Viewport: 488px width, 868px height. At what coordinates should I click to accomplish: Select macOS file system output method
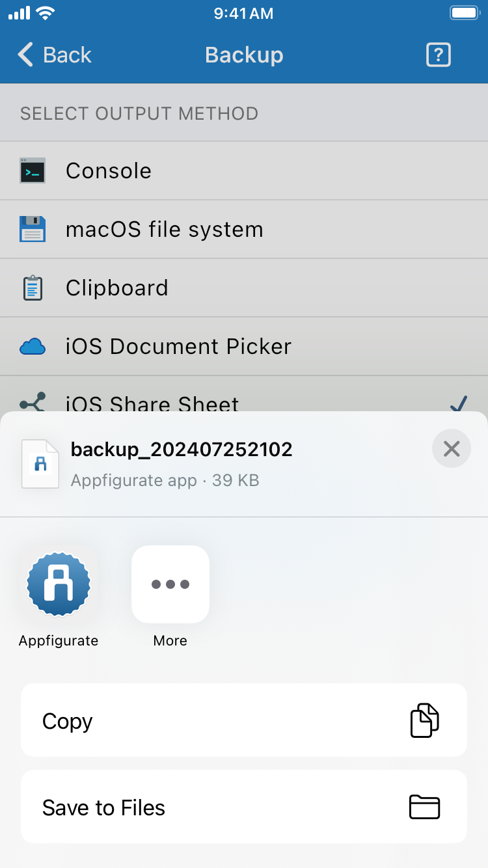244,229
